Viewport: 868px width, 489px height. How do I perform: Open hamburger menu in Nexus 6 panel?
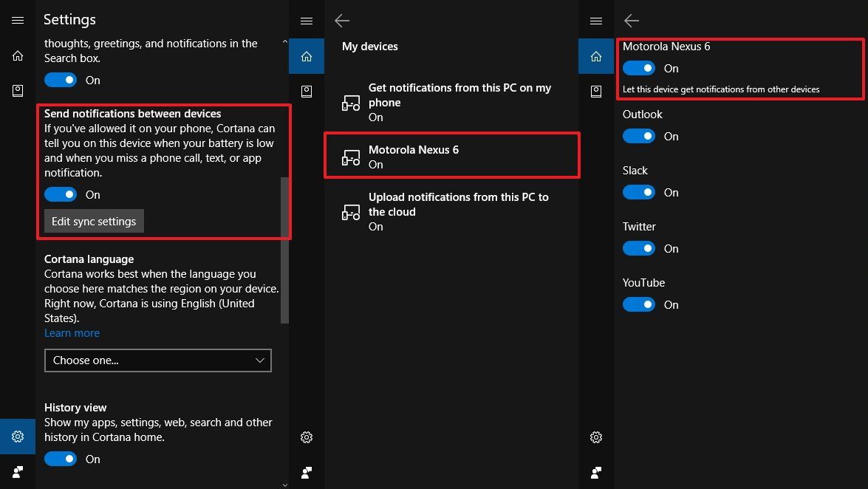pyautogui.click(x=596, y=21)
